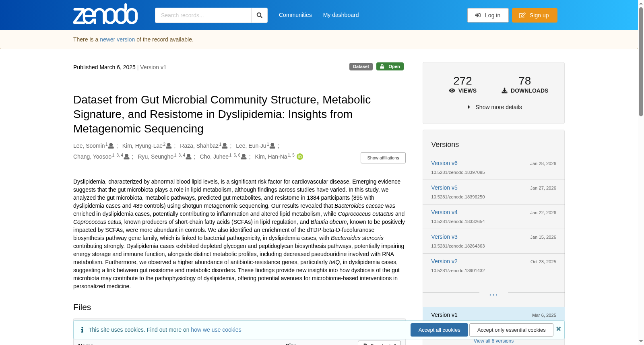The width and height of the screenshot is (644, 345).
Task: Click the Published March 6, 2025 text
Action: (x=104, y=67)
